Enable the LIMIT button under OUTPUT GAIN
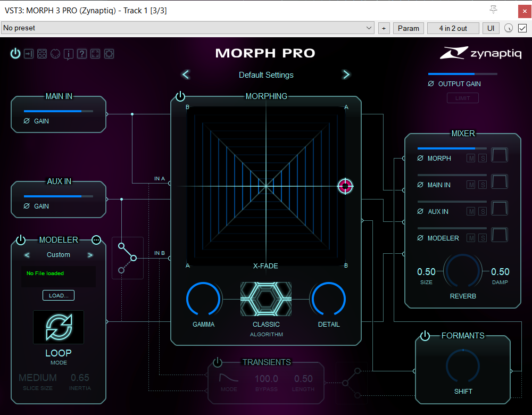 pyautogui.click(x=462, y=98)
